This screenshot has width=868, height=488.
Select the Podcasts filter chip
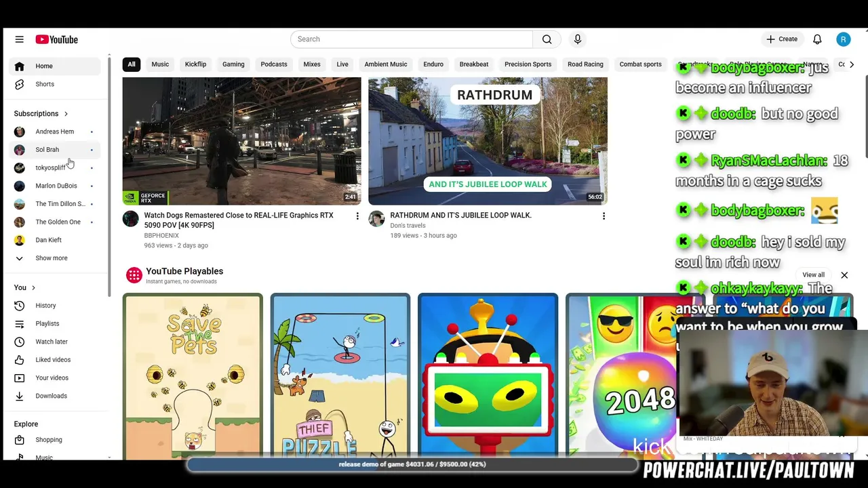coord(274,64)
